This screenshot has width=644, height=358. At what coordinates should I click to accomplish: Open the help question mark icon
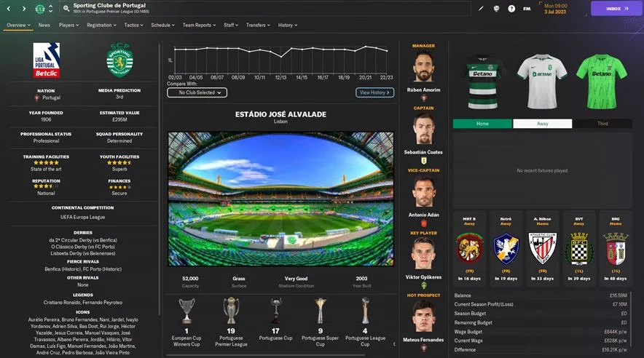point(511,9)
